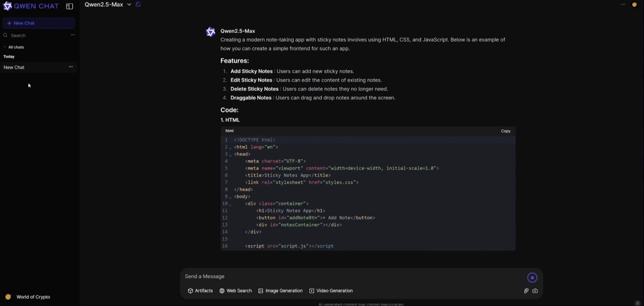Enable Web Search option
Viewport: 644px width, 306px height.
pyautogui.click(x=235, y=291)
